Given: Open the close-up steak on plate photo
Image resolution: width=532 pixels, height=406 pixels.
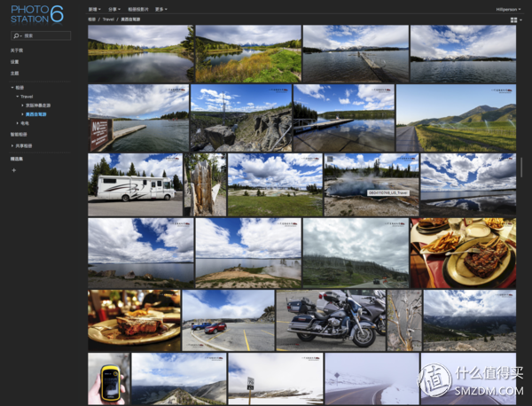Looking at the screenshot, I should (x=135, y=320).
